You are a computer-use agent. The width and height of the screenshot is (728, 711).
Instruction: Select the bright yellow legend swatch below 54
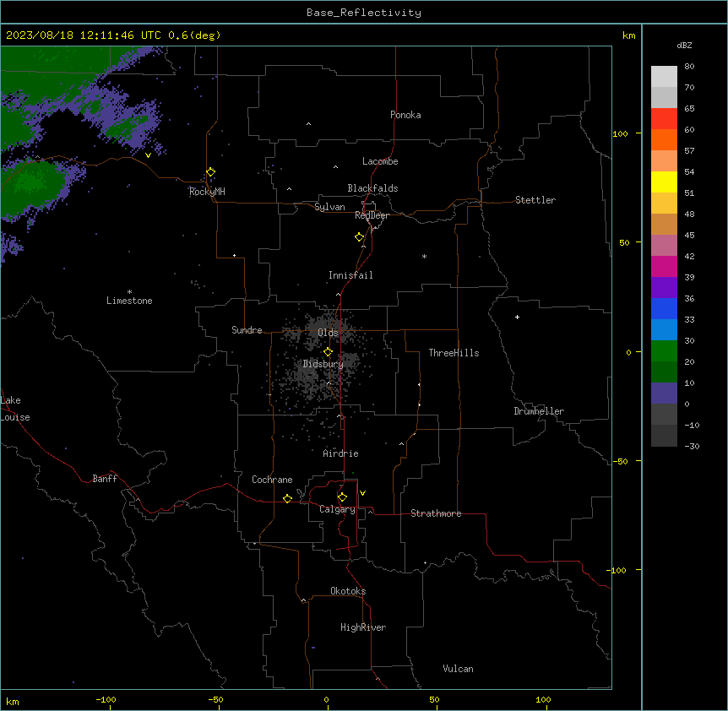(664, 182)
